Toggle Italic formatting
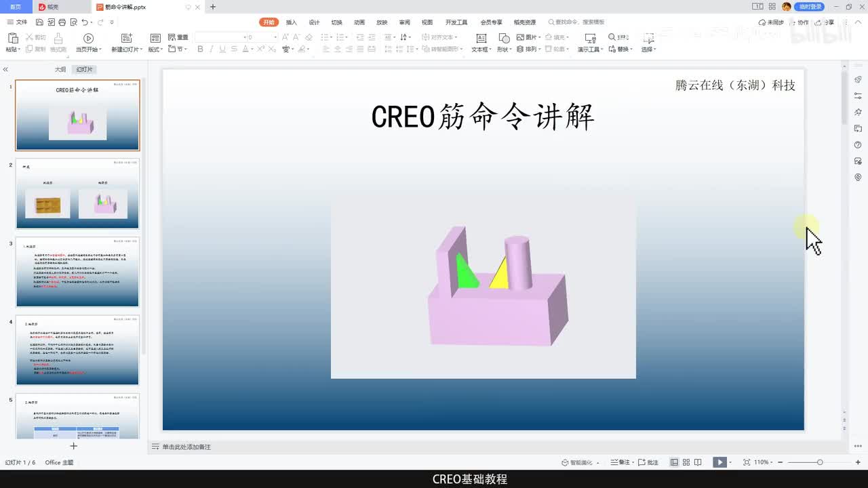The height and width of the screenshot is (488, 868). click(x=212, y=49)
